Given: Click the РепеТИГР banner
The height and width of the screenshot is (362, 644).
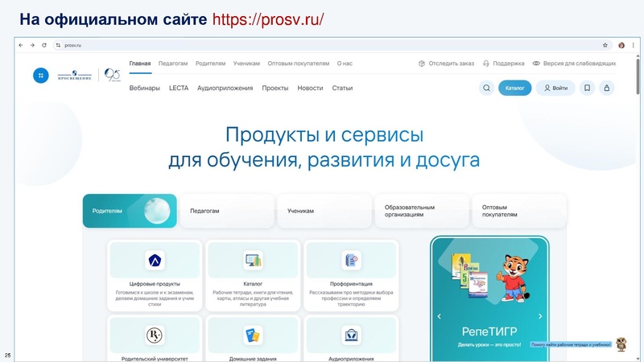Looking at the screenshot, I should pyautogui.click(x=489, y=298).
